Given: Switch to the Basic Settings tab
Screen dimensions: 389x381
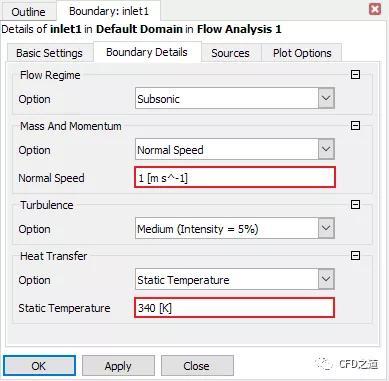Looking at the screenshot, I should (x=49, y=53).
